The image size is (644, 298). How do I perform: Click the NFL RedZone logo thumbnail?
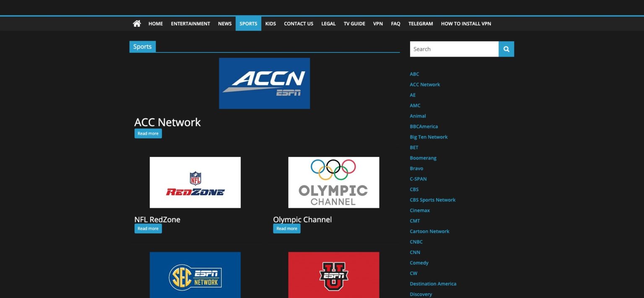click(x=195, y=182)
